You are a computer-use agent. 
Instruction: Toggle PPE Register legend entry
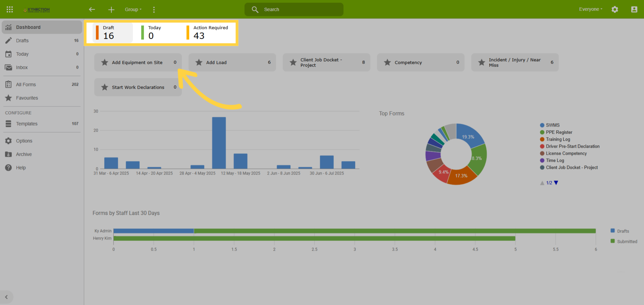coord(556,132)
